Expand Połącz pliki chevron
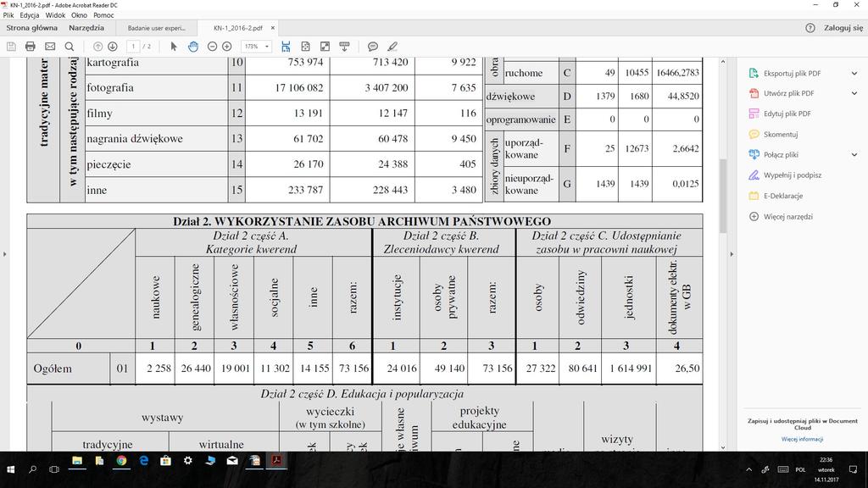Screen dimensions: 868x488 (854, 155)
